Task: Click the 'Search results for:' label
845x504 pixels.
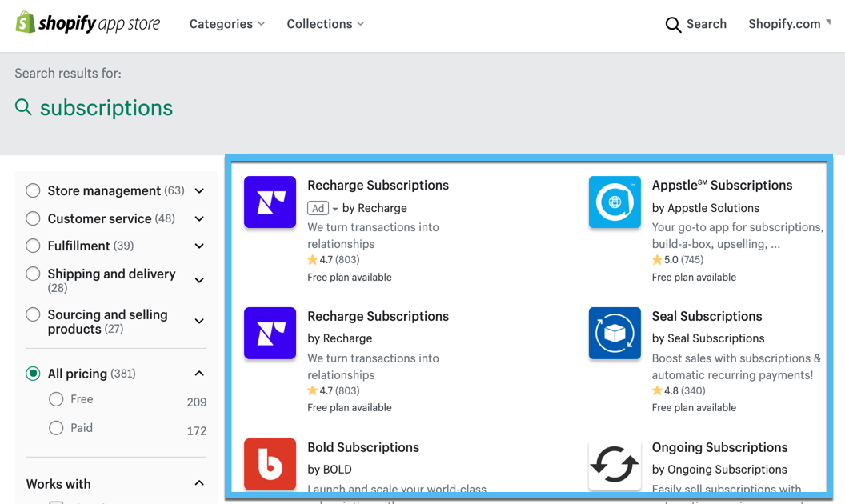Action: click(x=68, y=74)
